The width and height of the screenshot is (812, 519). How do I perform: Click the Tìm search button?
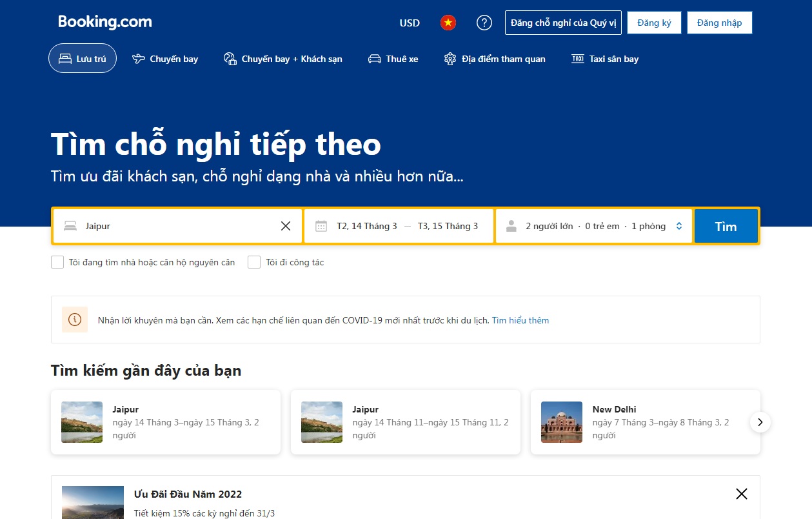(x=726, y=226)
